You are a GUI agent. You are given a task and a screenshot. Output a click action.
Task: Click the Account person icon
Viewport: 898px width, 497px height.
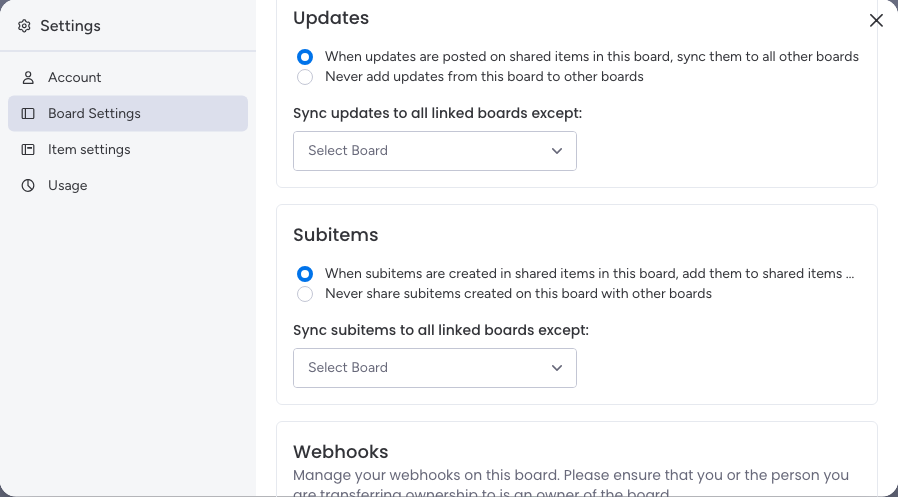(x=28, y=78)
